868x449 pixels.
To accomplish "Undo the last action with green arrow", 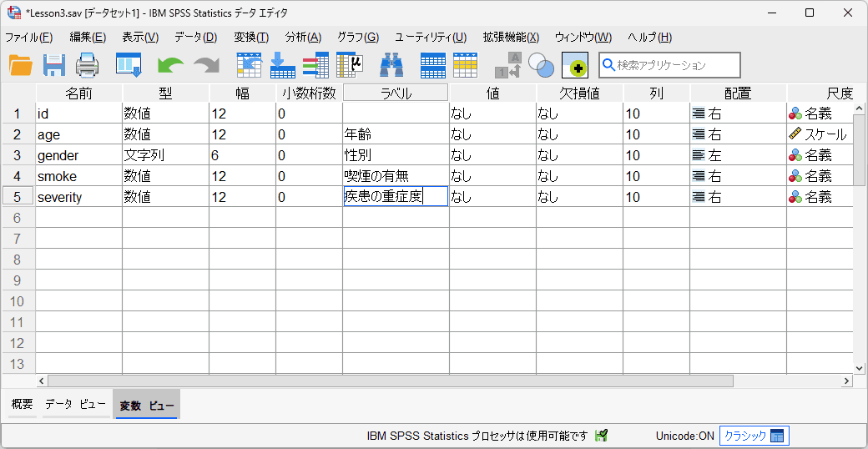I will 170,65.
